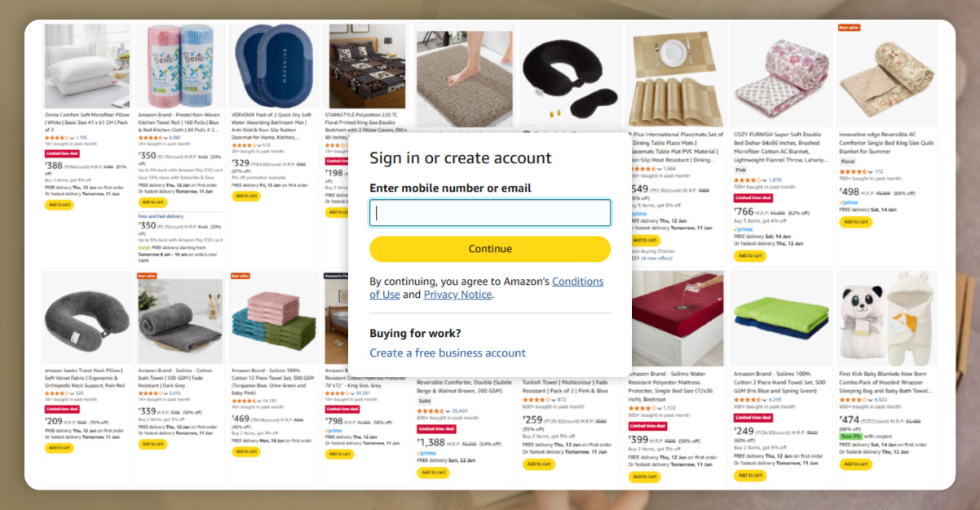Click Prime badge on COZY FURNISH blanket
980x510 pixels.
[x=742, y=229]
